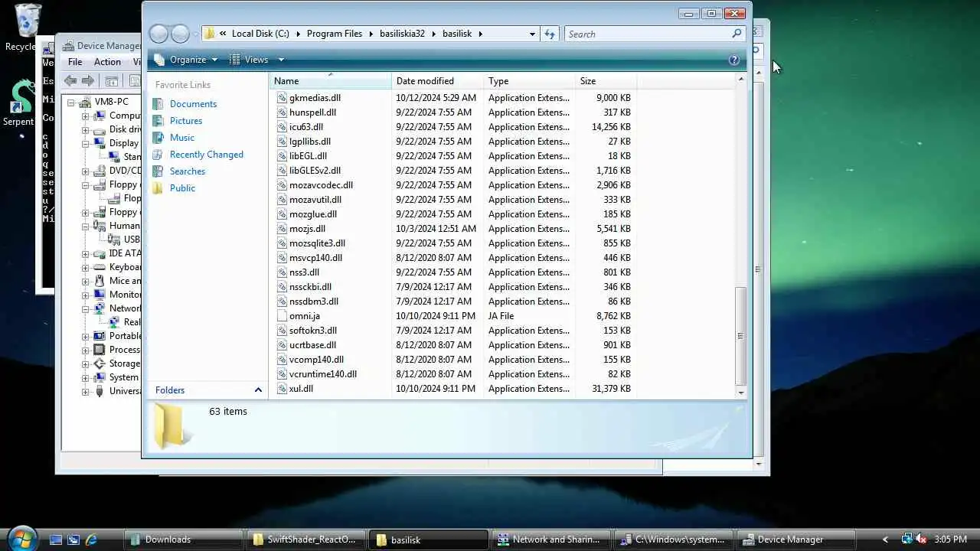980x551 pixels.
Task: Click the refresh button beside the address bar
Action: click(x=549, y=34)
